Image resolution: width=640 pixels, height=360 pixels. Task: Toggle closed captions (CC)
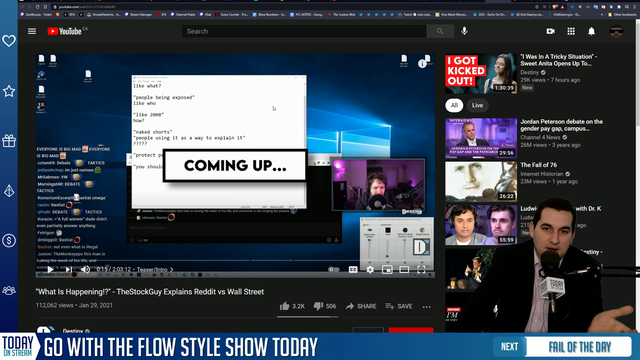coord(353,269)
